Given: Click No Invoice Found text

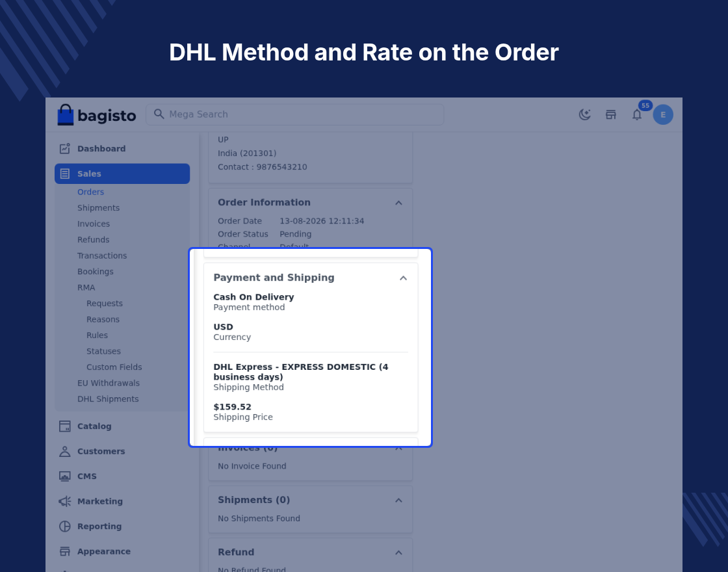Looking at the screenshot, I should [x=252, y=466].
